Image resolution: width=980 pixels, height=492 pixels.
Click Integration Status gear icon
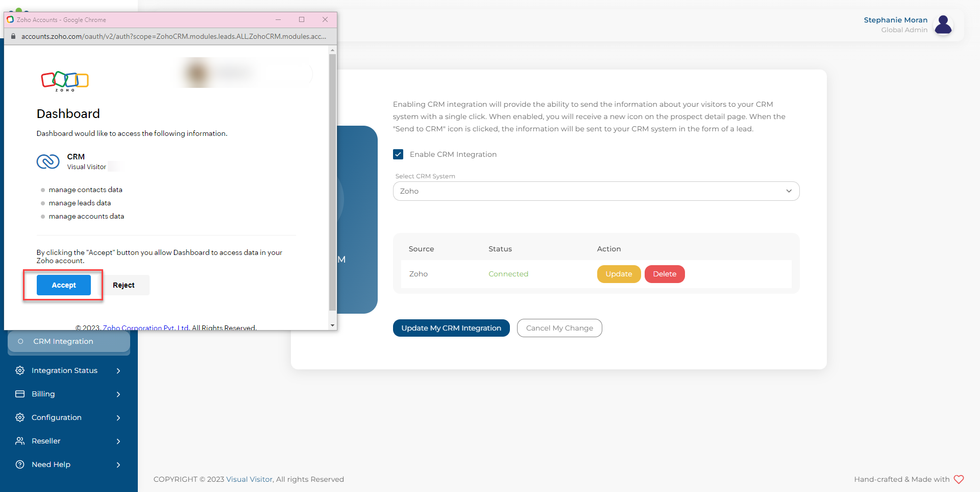[x=20, y=370]
